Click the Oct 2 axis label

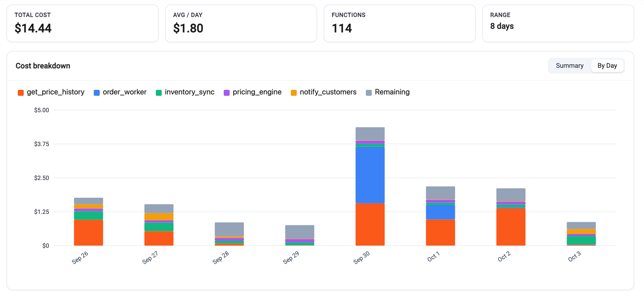point(504,256)
